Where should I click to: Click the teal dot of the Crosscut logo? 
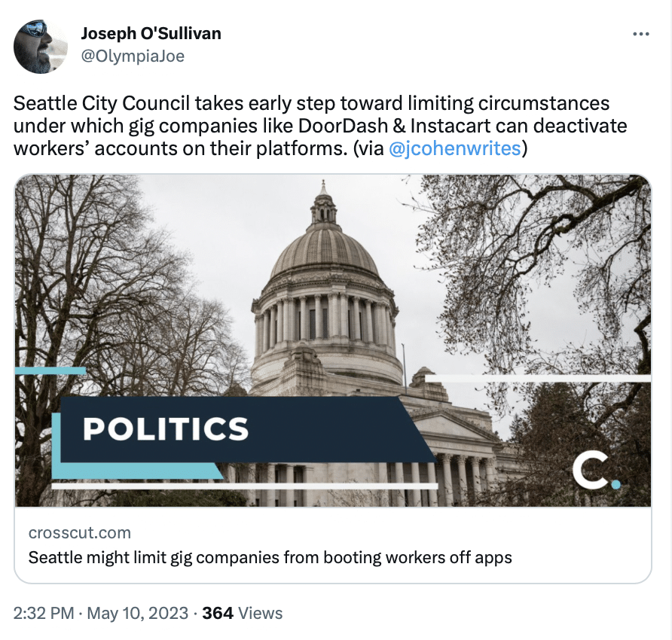click(x=615, y=484)
